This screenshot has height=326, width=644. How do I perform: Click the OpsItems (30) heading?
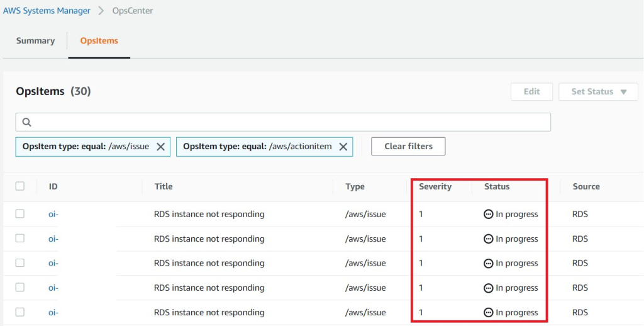(x=53, y=91)
